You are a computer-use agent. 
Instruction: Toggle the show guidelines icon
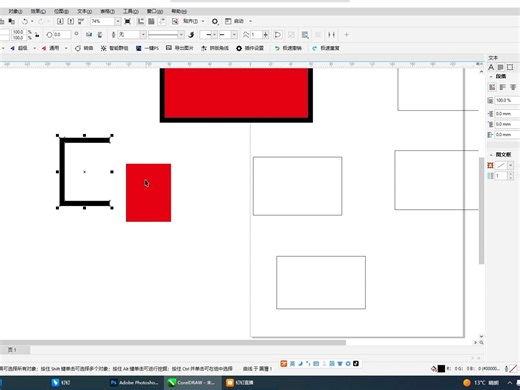tap(162, 21)
